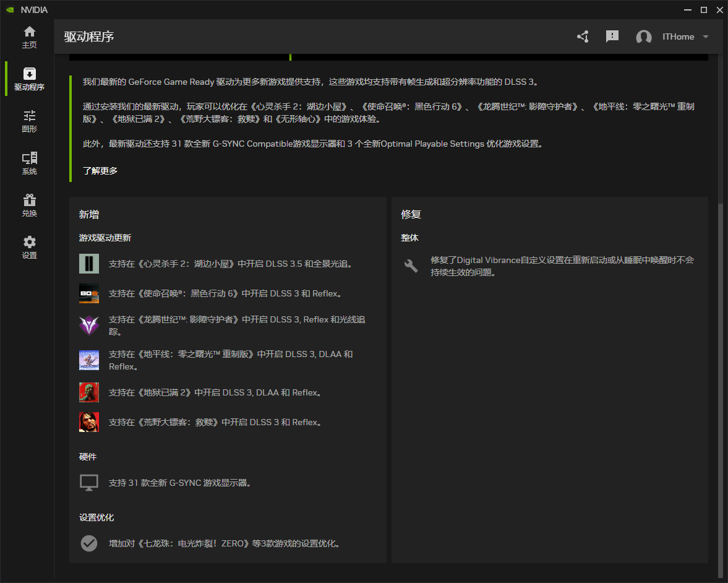Click the 龙腾世纪 game icon
Image resolution: width=728 pixels, height=583 pixels.
[89, 325]
